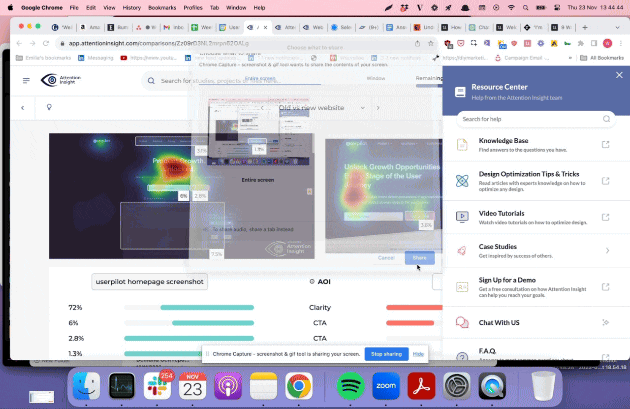This screenshot has height=409, width=630.
Task: Click the Chat With US speech bubble icon
Action: pos(462,322)
